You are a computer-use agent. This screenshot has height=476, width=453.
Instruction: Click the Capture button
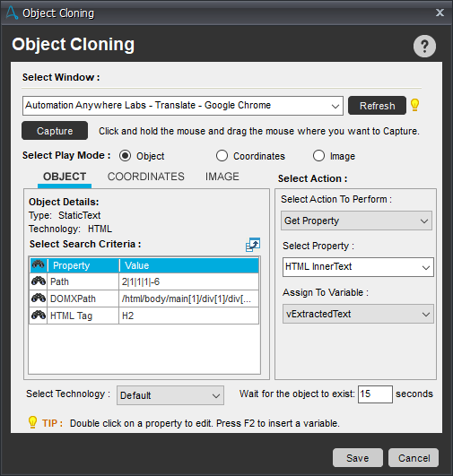pyautogui.click(x=55, y=131)
